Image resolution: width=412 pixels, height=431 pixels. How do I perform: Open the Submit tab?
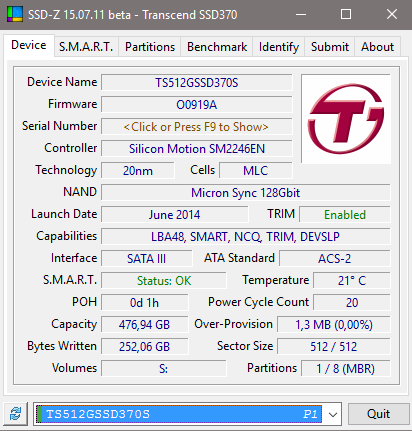point(330,47)
